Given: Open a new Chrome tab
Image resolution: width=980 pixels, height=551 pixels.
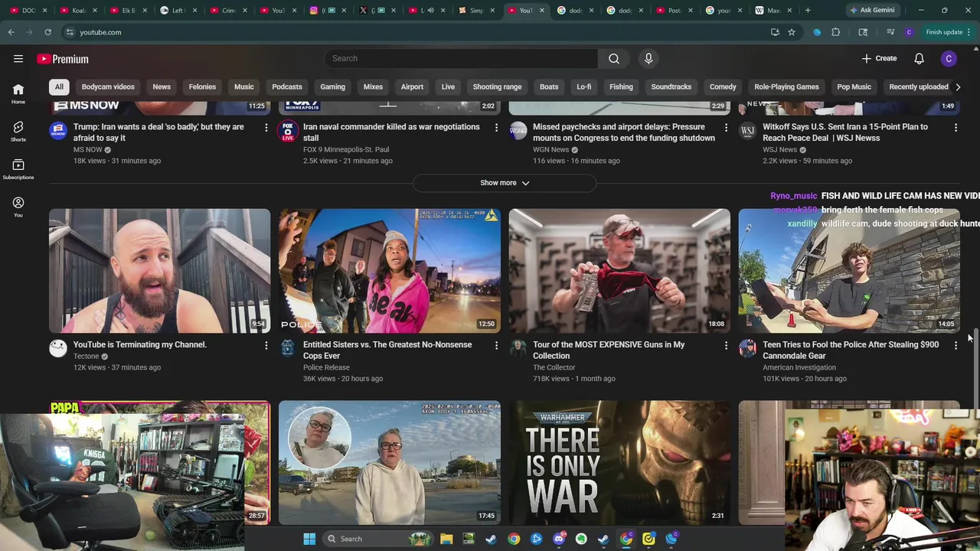Looking at the screenshot, I should 808,10.
